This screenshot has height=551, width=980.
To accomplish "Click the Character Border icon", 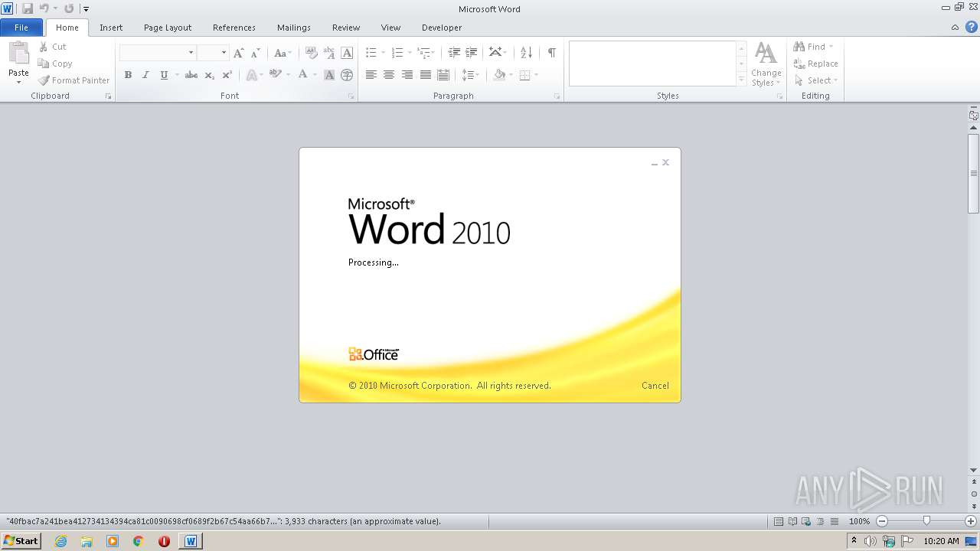I will point(347,53).
